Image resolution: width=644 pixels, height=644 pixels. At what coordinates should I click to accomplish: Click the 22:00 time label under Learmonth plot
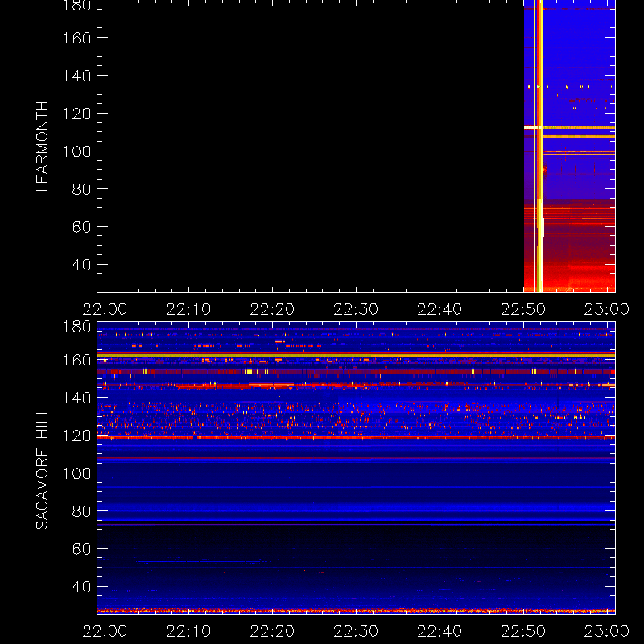pos(105,309)
